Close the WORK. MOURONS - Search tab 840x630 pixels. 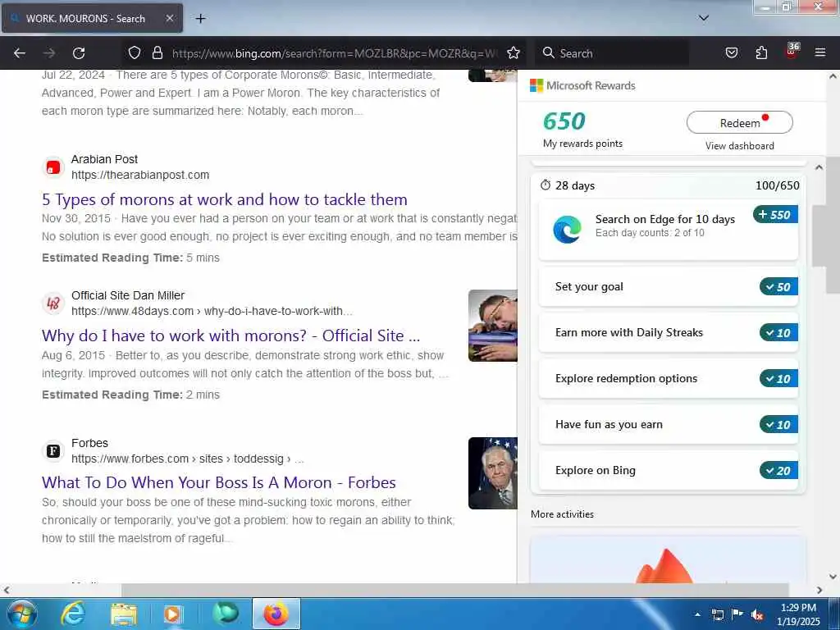(x=169, y=18)
